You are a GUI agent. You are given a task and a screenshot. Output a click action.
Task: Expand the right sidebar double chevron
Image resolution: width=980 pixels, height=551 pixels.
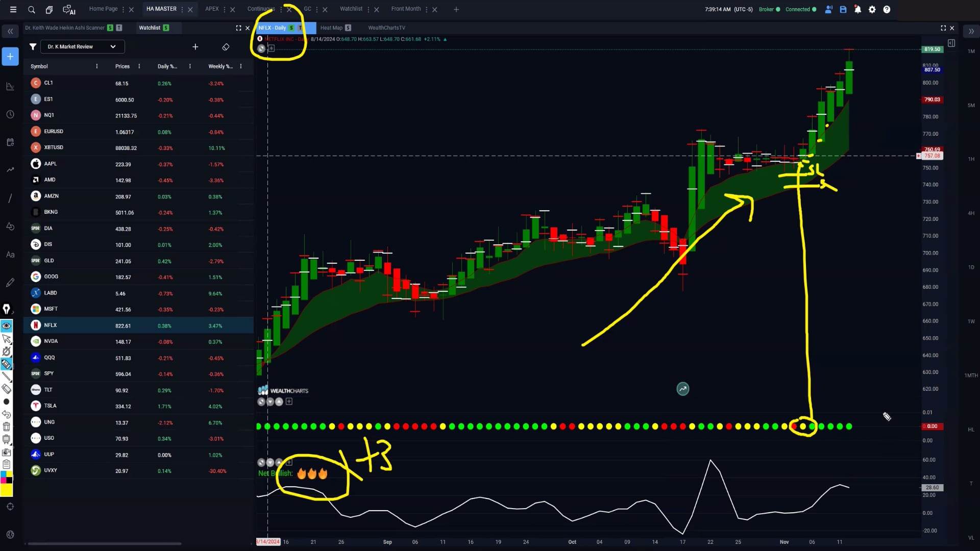coord(971,32)
